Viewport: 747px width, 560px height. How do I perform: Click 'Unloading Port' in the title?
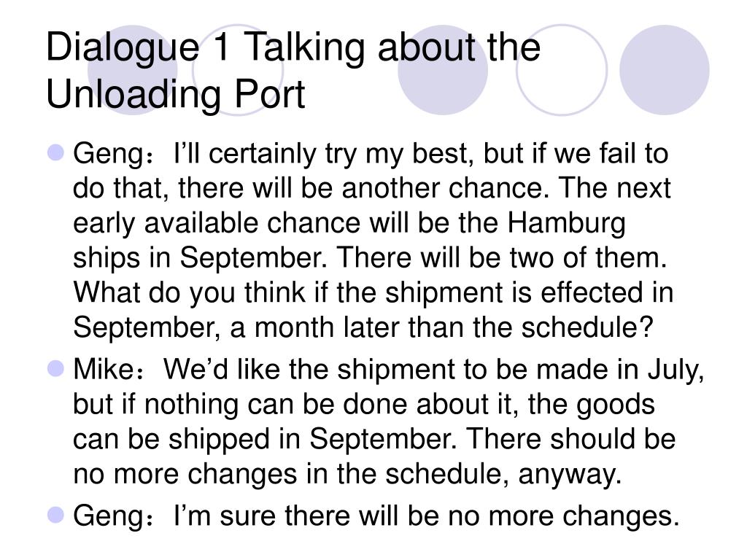175,94
